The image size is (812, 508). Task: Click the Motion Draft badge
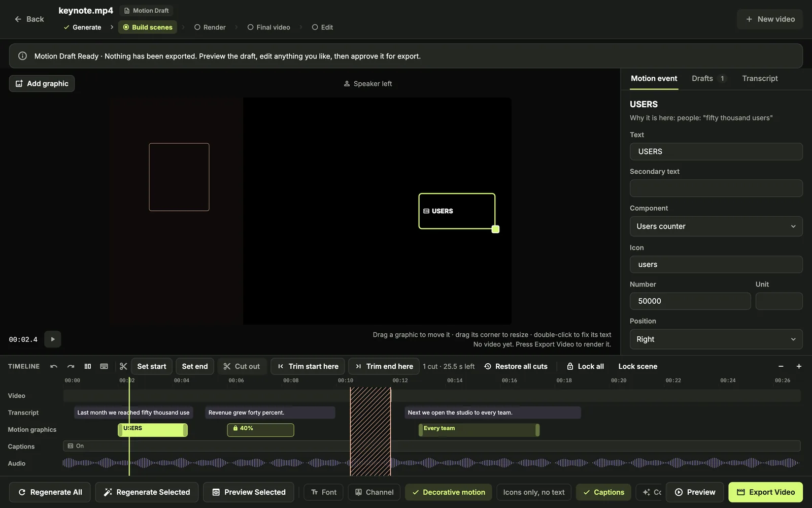coord(146,11)
